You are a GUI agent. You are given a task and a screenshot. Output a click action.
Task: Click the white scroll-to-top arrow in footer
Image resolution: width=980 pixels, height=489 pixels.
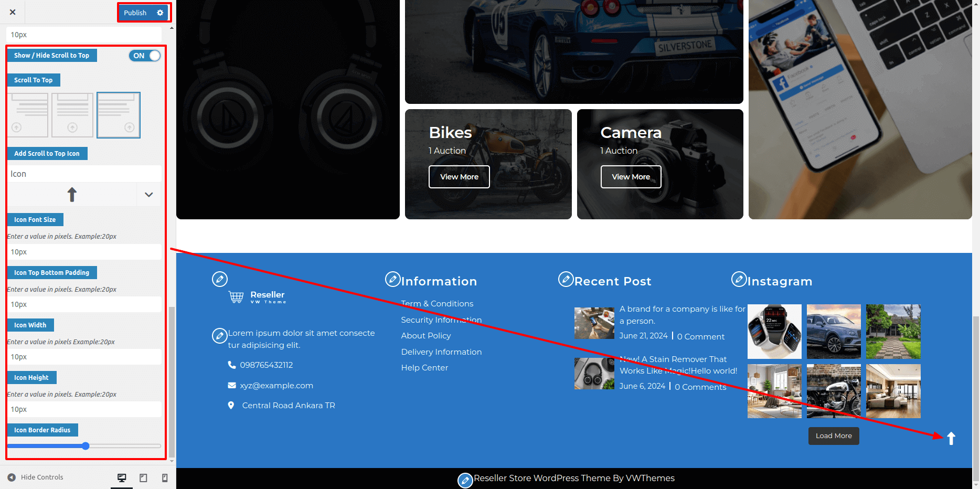pyautogui.click(x=951, y=438)
